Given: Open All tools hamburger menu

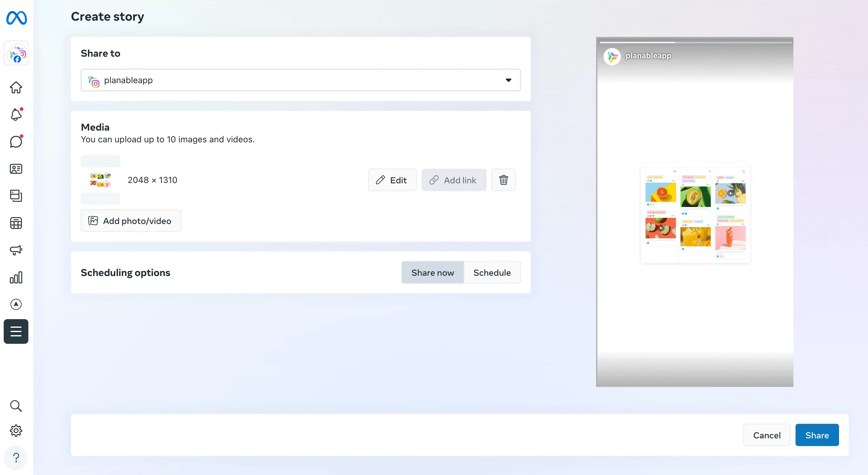Looking at the screenshot, I should 16,331.
